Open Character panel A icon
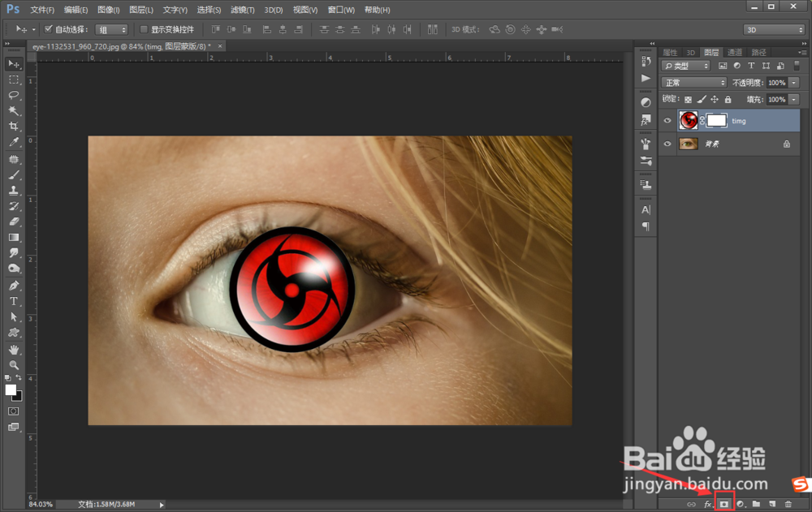 click(x=646, y=209)
